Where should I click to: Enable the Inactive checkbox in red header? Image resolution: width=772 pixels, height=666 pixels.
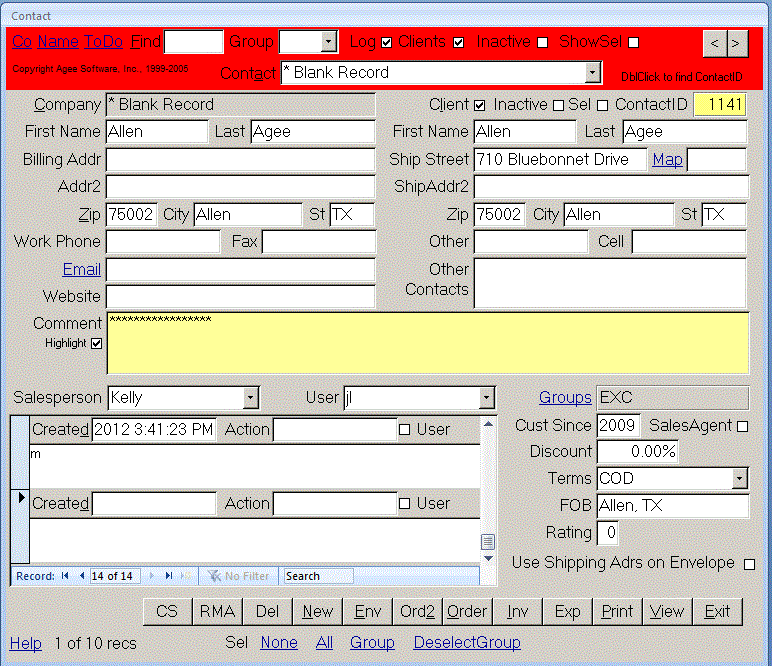pos(542,42)
